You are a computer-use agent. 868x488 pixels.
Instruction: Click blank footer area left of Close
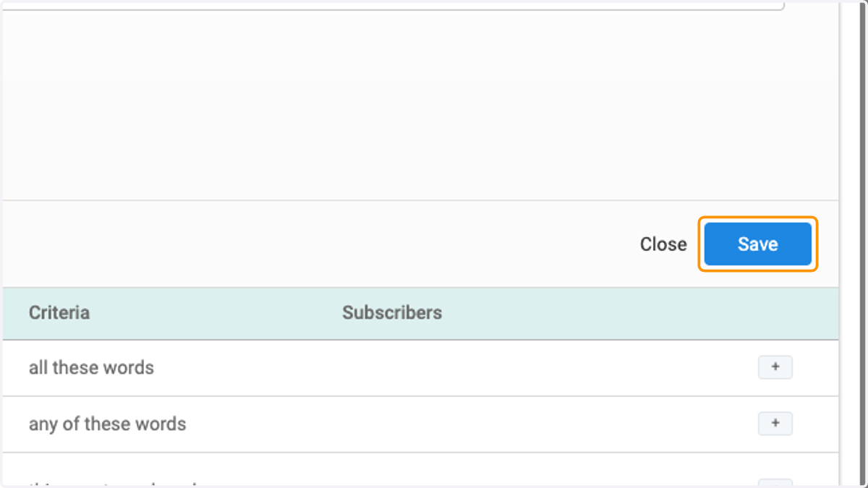point(318,244)
